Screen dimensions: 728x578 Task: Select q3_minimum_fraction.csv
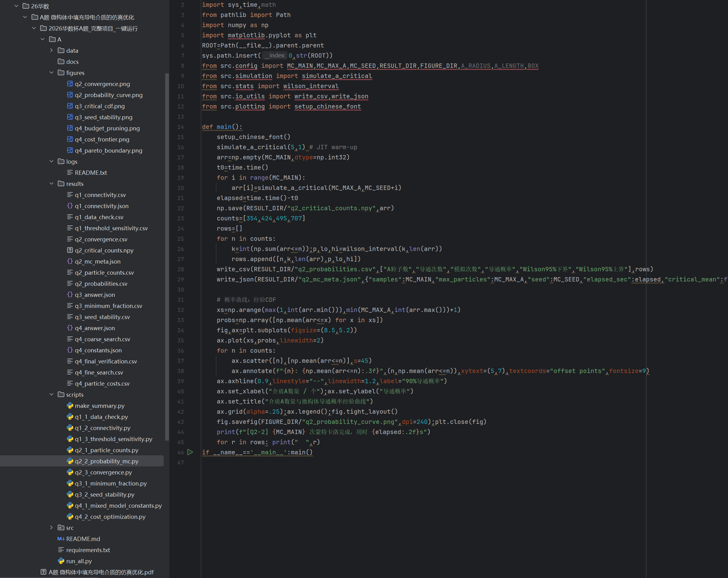point(109,306)
